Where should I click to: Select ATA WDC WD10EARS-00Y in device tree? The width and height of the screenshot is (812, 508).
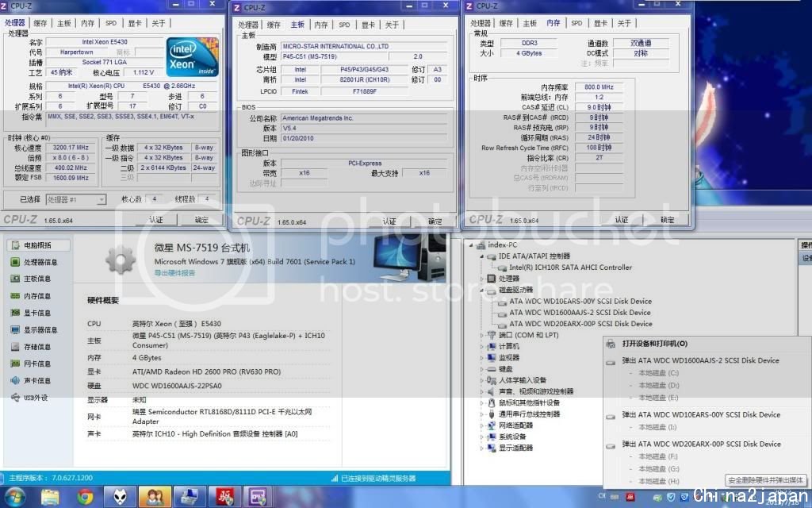point(580,301)
